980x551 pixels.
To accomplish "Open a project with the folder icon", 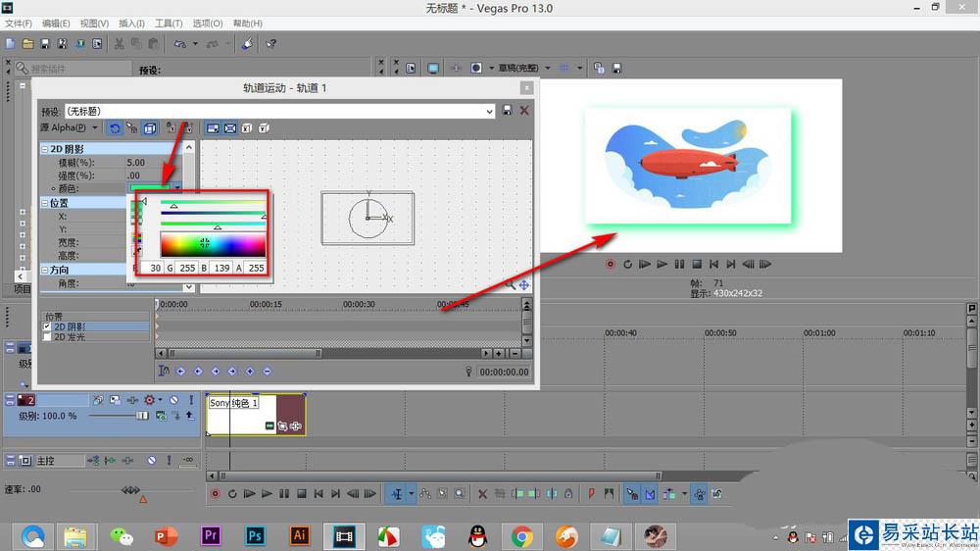I will pyautogui.click(x=27, y=44).
